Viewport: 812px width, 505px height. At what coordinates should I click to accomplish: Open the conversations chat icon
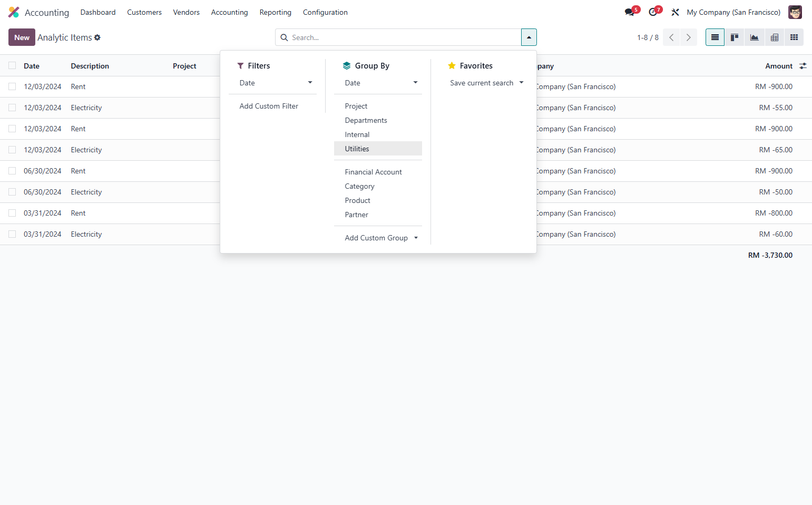[x=630, y=12]
